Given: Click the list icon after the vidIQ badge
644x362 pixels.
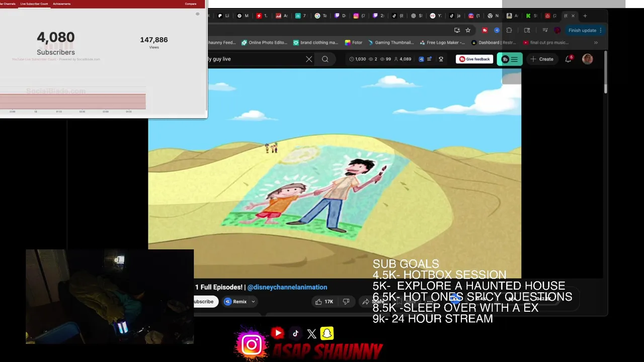Looking at the screenshot, I should click(x=429, y=59).
